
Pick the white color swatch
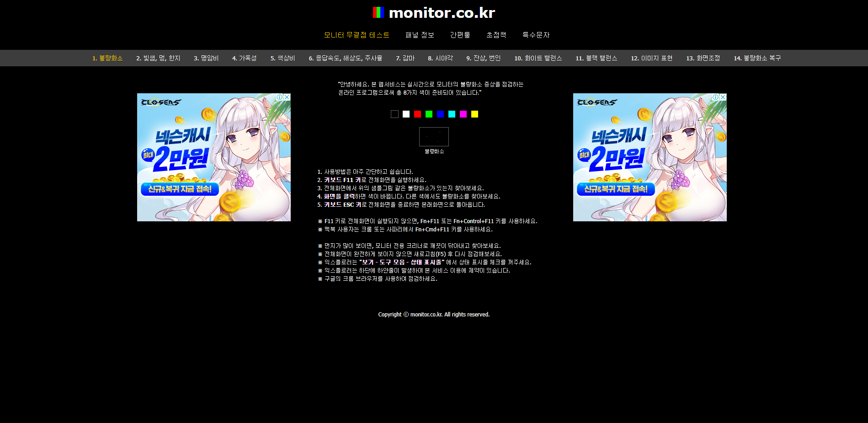click(x=406, y=114)
